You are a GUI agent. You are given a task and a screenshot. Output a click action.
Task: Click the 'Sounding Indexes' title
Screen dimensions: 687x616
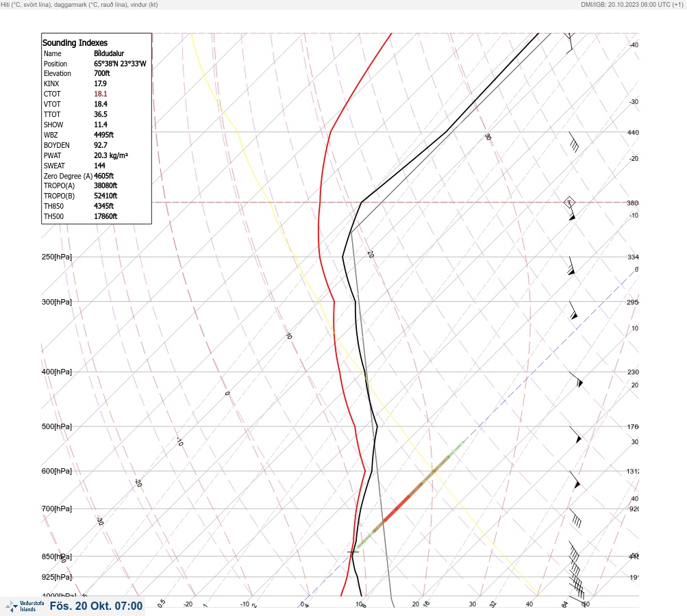75,42
